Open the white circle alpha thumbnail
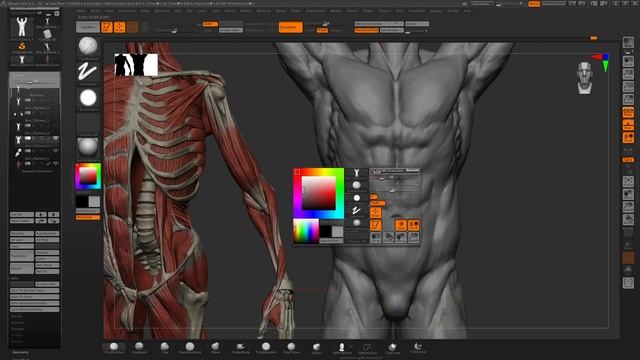 88,98
